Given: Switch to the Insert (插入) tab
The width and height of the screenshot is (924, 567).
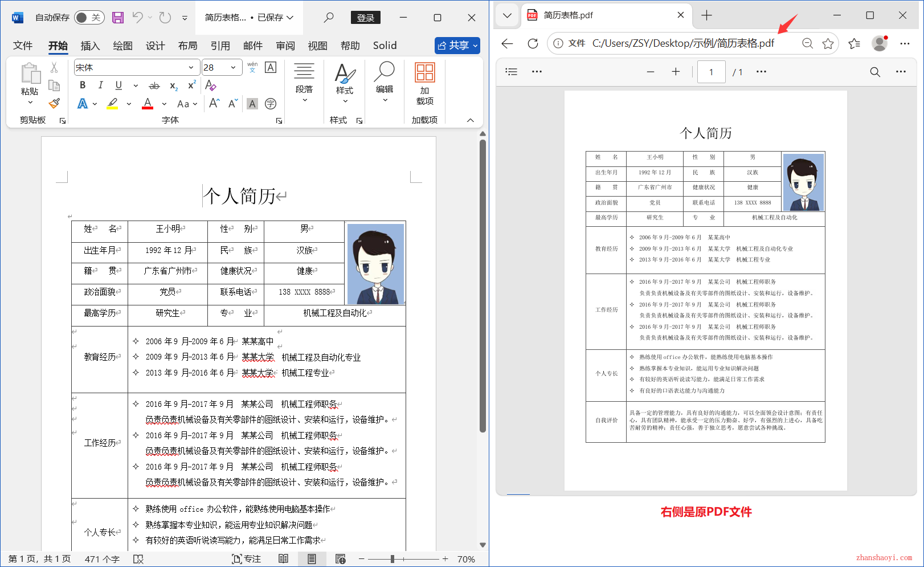Looking at the screenshot, I should 90,46.
